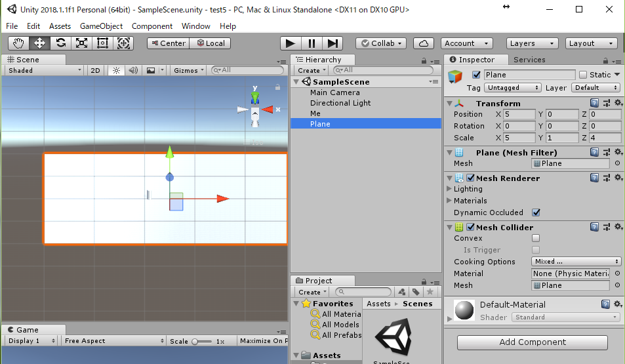Toggle Local coordinate handle button

211,43
